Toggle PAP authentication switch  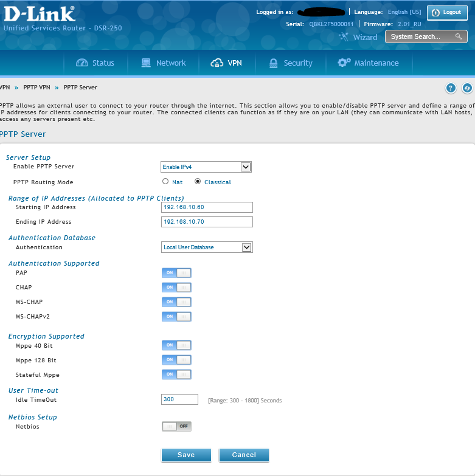[x=176, y=272]
